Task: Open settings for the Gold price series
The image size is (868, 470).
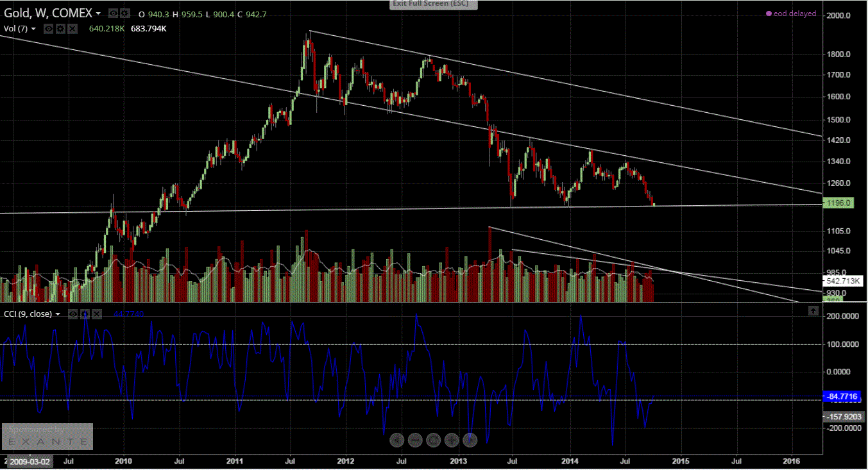Action: point(124,13)
